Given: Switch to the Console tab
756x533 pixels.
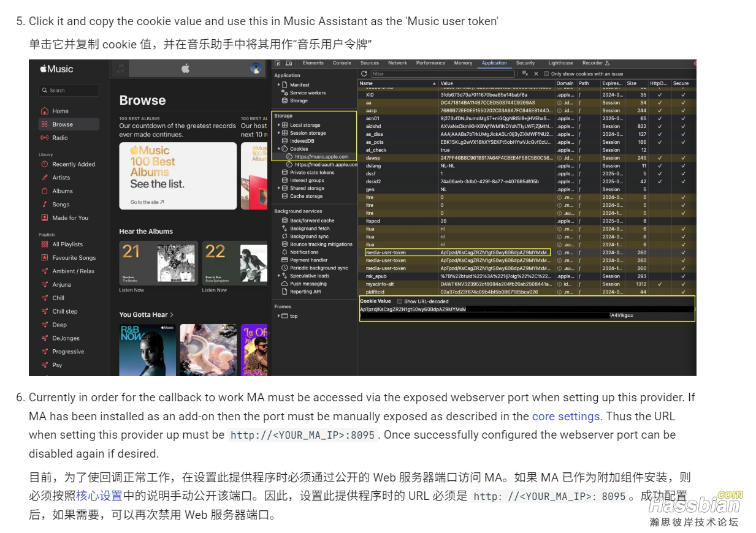Looking at the screenshot, I should 342,63.
